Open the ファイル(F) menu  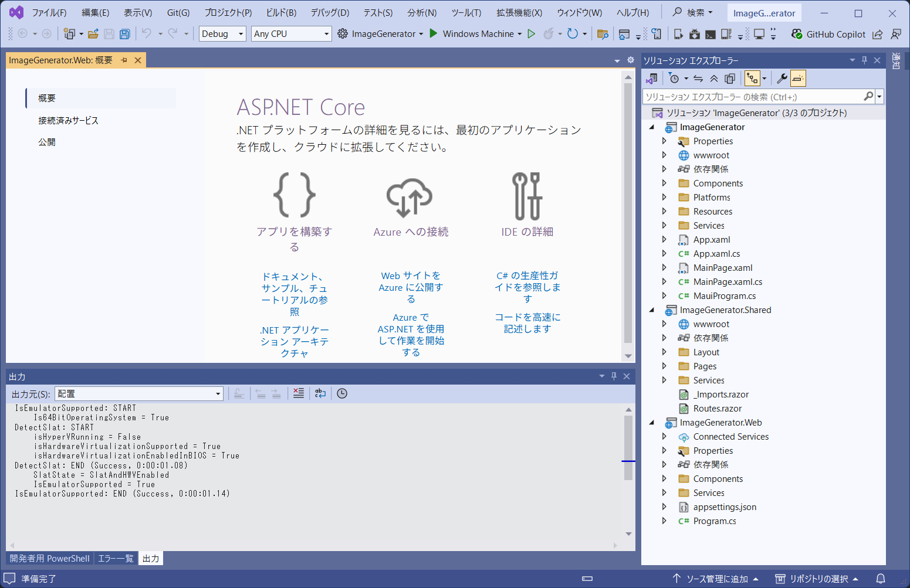click(x=49, y=12)
